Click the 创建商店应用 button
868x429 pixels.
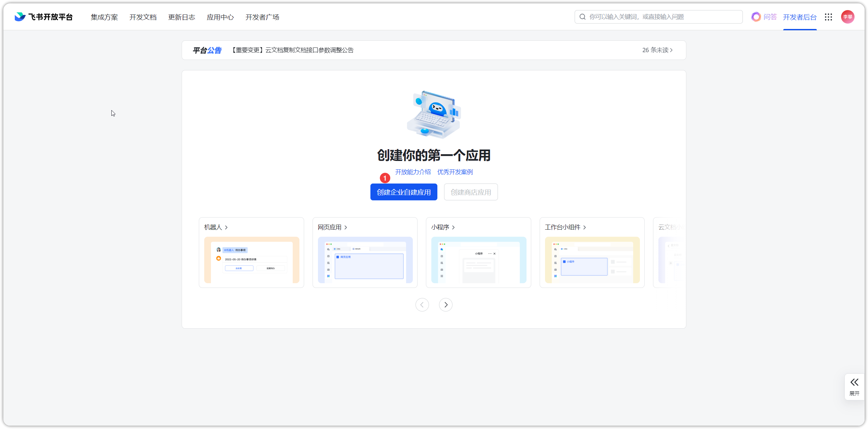(x=471, y=192)
